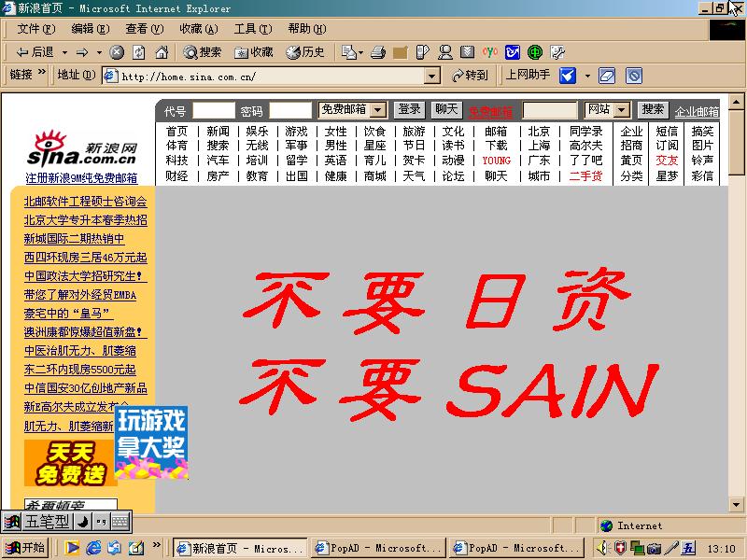Open the mail icon dropdown arrow
Viewport: 747px width, 560px height.
361,52
